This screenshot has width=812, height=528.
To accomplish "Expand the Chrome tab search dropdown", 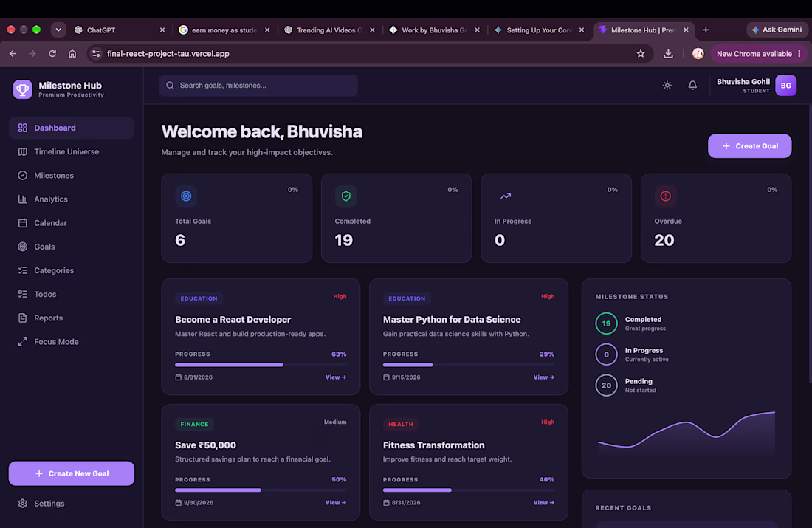I will 58,30.
